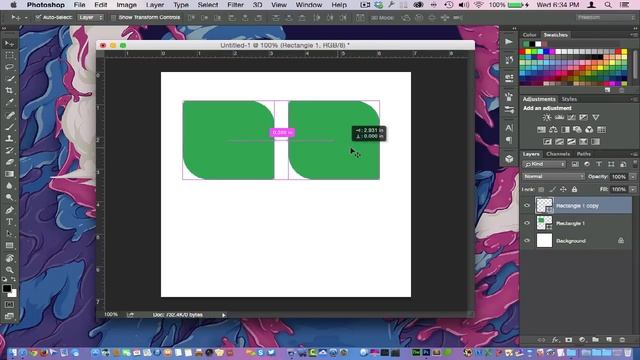Image resolution: width=640 pixels, height=360 pixels.
Task: Select the Eyedropper tool
Action: 9,102
